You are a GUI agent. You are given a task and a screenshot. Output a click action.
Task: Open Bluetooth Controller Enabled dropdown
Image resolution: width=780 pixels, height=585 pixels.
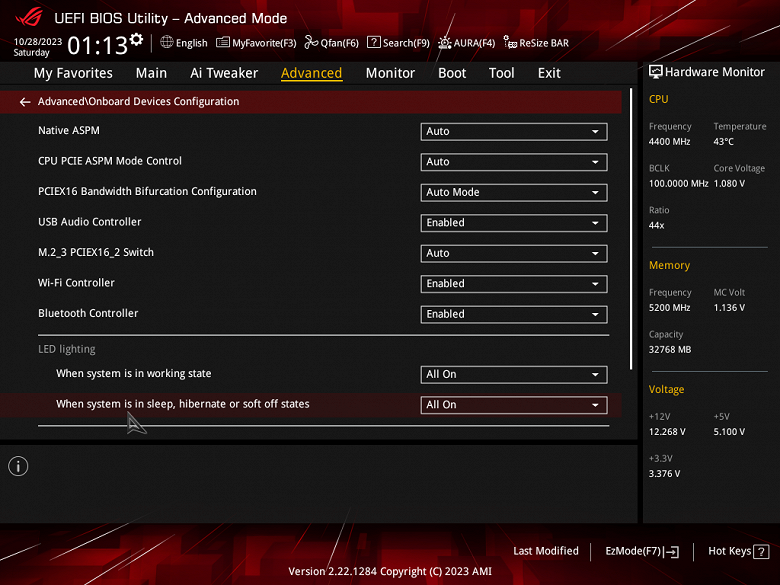click(x=514, y=314)
